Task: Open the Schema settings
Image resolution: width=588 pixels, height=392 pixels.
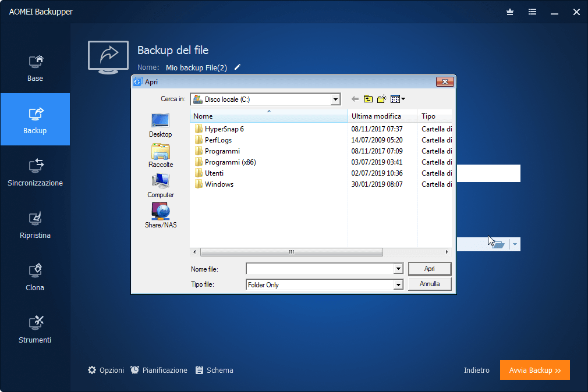Action: pyautogui.click(x=214, y=370)
